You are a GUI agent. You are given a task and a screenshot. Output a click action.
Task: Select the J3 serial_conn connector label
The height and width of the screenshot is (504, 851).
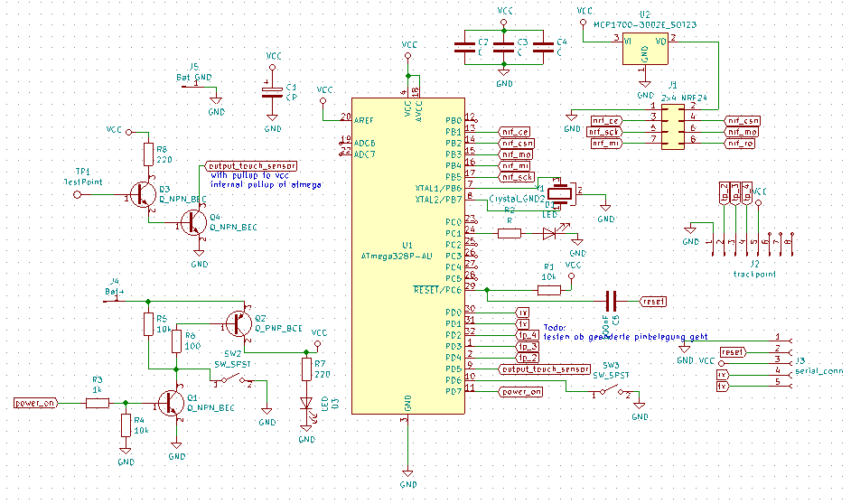818,371
